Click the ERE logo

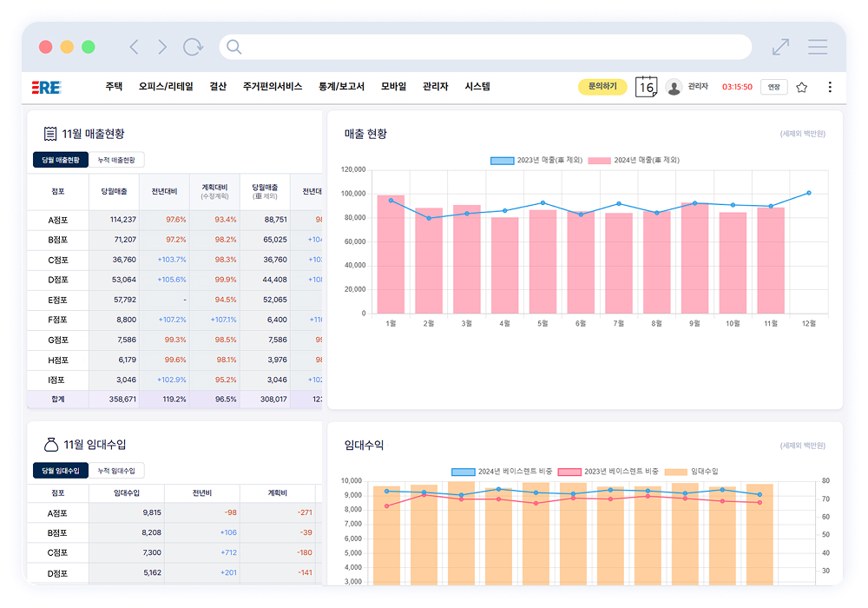pos(47,87)
